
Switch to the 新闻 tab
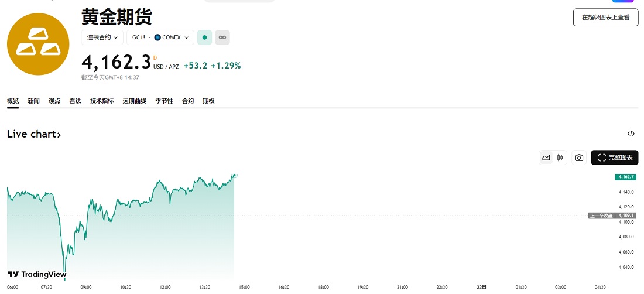pyautogui.click(x=34, y=101)
